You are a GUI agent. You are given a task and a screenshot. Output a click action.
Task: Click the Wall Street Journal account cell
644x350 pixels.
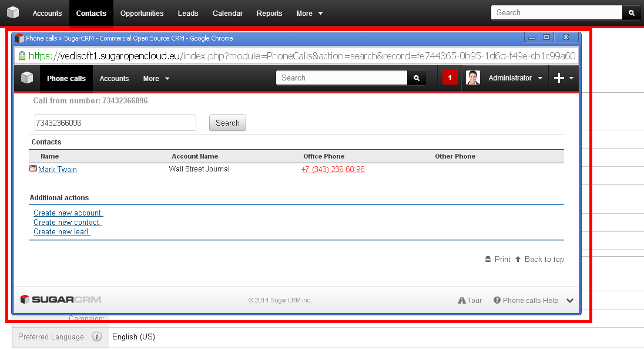(x=199, y=169)
